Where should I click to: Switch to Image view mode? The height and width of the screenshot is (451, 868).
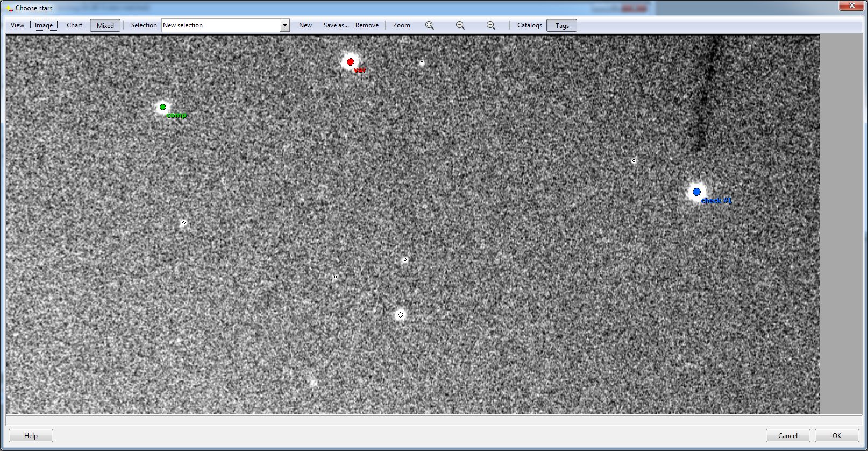44,25
